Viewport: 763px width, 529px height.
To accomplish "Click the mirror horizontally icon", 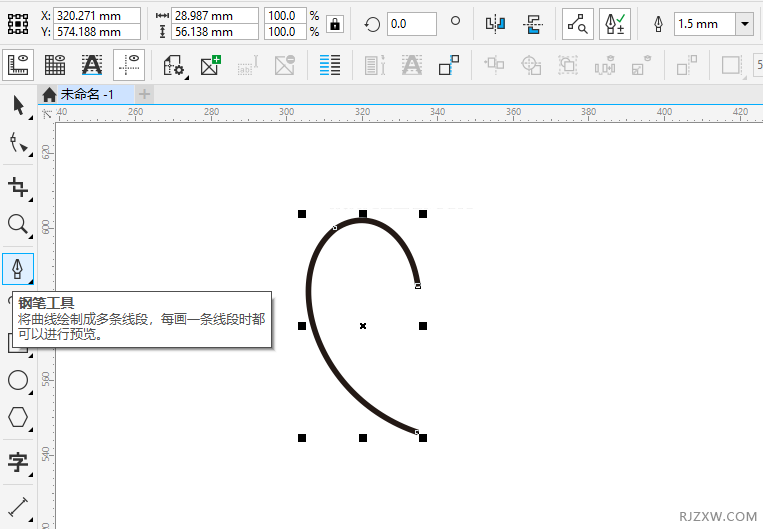I will [495, 23].
